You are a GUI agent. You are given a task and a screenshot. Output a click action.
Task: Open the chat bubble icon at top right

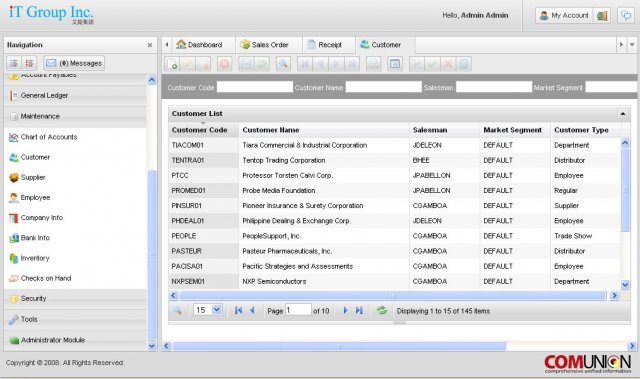click(626, 16)
